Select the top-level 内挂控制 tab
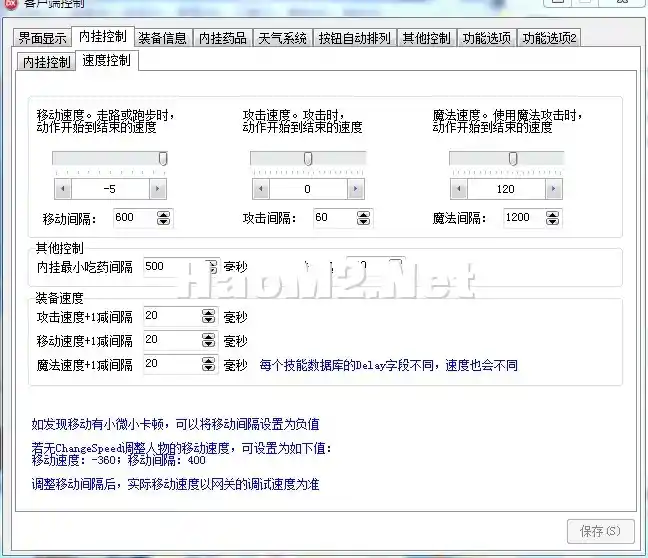Image resolution: width=648 pixels, height=558 pixels. coord(103,37)
